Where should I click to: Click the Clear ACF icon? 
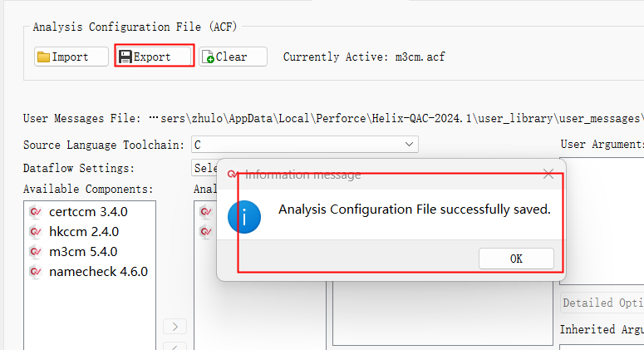point(208,57)
